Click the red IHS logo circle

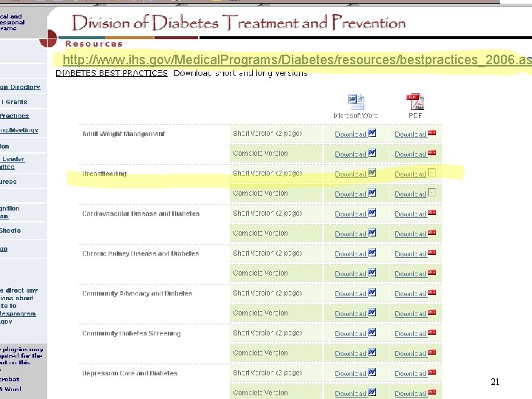click(48, 38)
